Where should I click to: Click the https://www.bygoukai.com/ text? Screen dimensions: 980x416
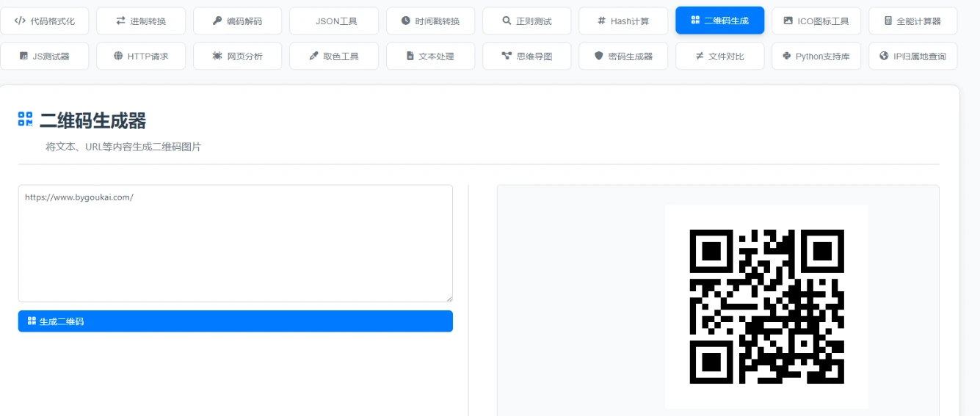(79, 197)
